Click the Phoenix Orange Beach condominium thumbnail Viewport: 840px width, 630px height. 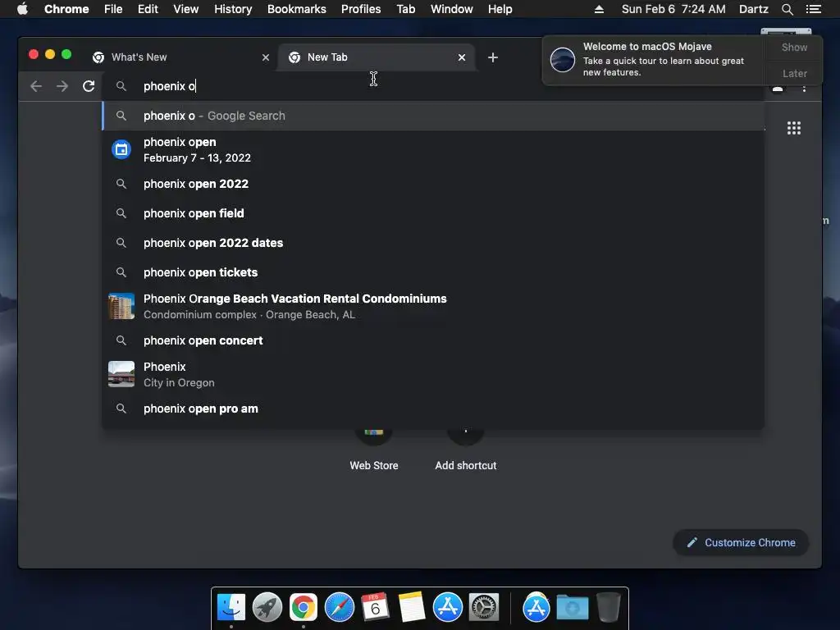(x=121, y=306)
